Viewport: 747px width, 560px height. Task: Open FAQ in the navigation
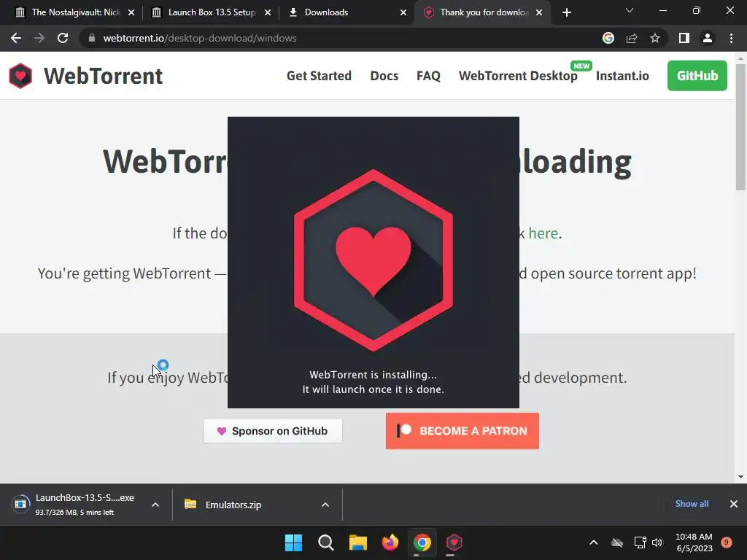(428, 76)
